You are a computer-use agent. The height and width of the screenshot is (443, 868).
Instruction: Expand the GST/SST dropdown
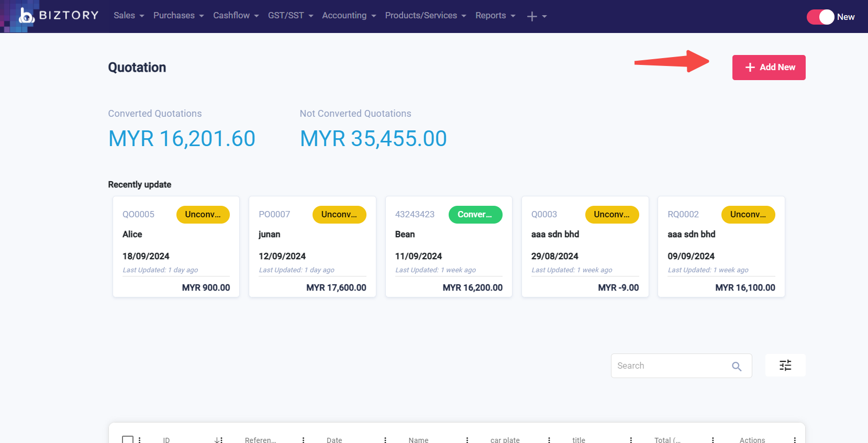(291, 16)
